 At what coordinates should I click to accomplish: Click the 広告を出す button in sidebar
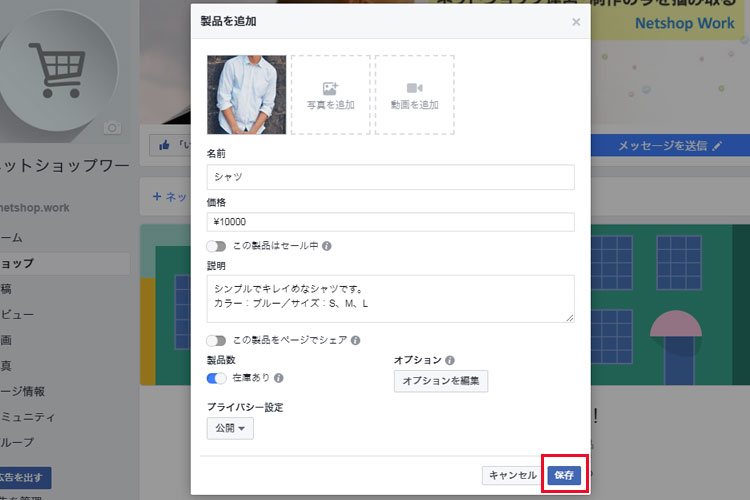pos(25,477)
